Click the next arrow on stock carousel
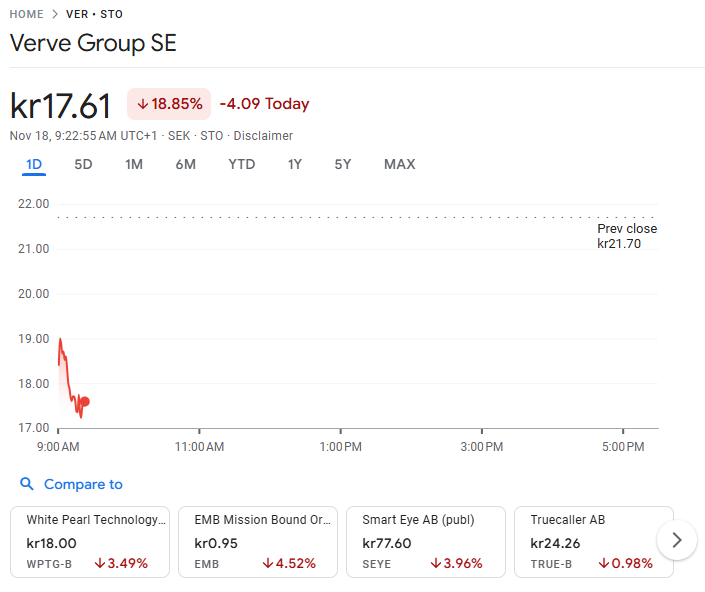The height and width of the screenshot is (592, 705). [x=677, y=540]
